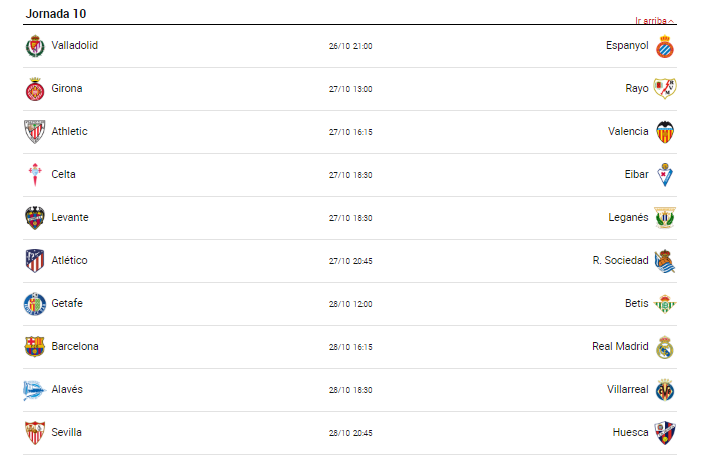The width and height of the screenshot is (707, 468).
Task: Click the Villarreal yellow badge
Action: (665, 390)
